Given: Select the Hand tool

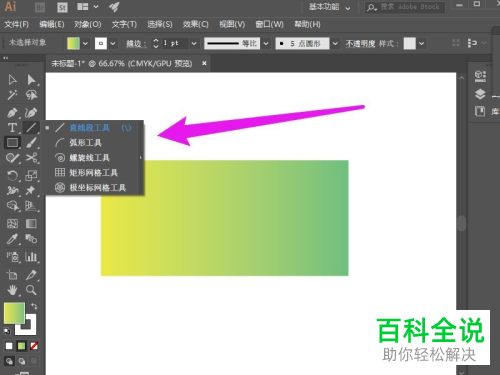Looking at the screenshot, I should (12, 290).
